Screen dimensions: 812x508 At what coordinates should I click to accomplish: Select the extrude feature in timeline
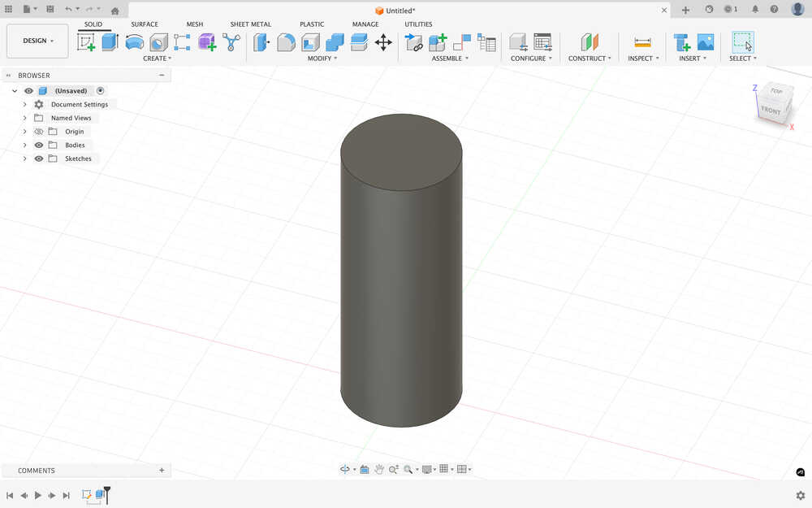click(x=100, y=494)
